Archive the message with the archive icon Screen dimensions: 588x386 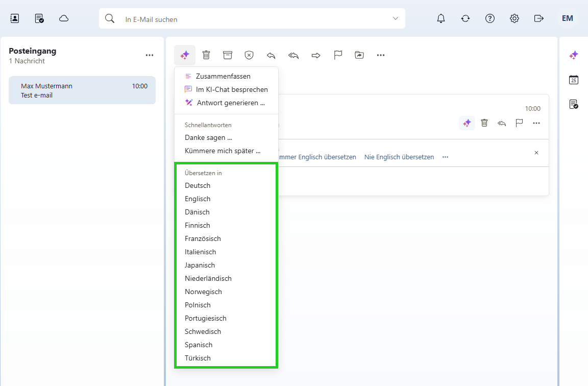(x=227, y=55)
